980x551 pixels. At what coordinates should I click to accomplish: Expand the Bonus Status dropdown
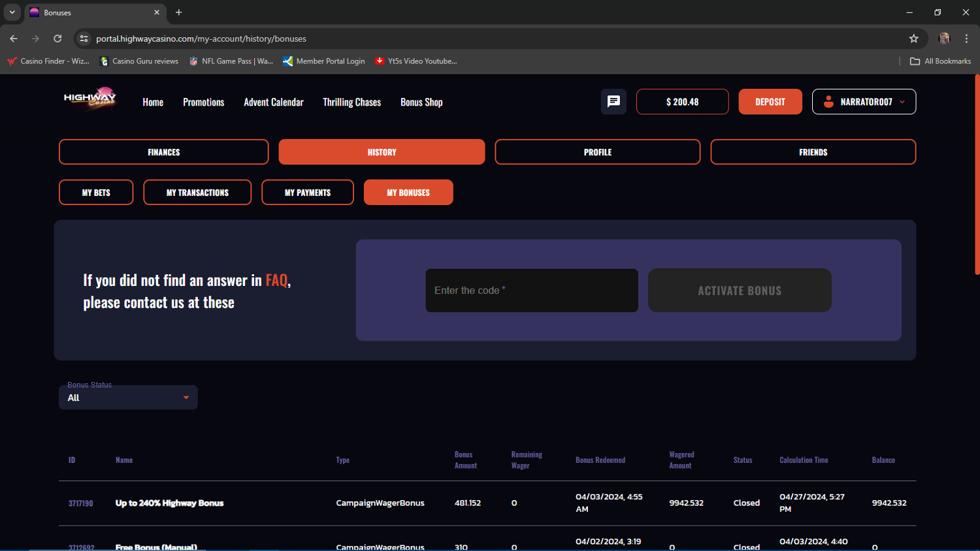point(128,398)
